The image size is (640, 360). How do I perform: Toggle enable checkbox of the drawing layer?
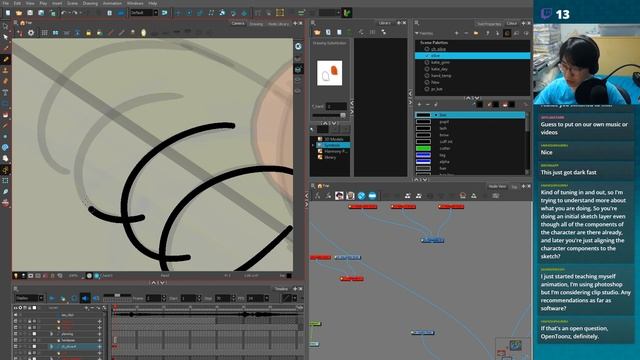tap(16, 334)
